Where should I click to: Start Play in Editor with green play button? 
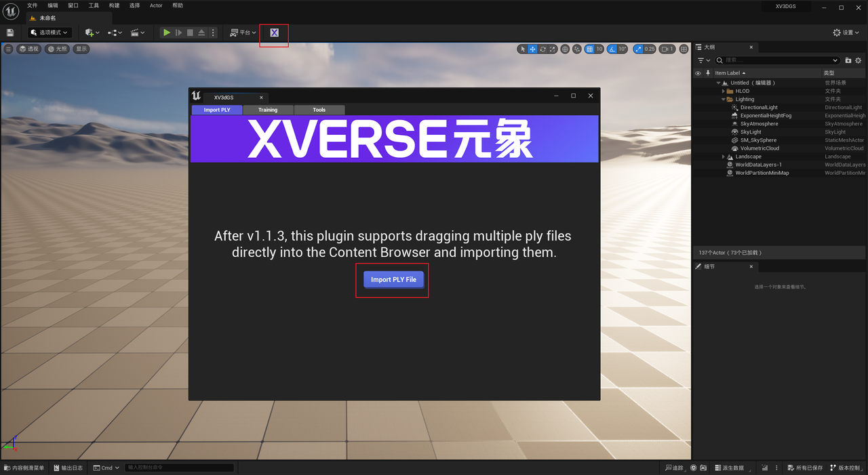coord(166,33)
